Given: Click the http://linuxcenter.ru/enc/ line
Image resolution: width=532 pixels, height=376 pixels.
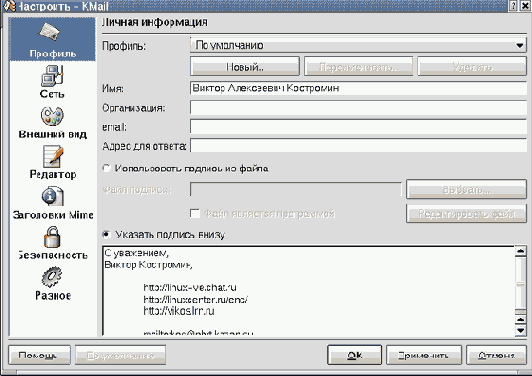Looking at the screenshot, I should tap(195, 300).
